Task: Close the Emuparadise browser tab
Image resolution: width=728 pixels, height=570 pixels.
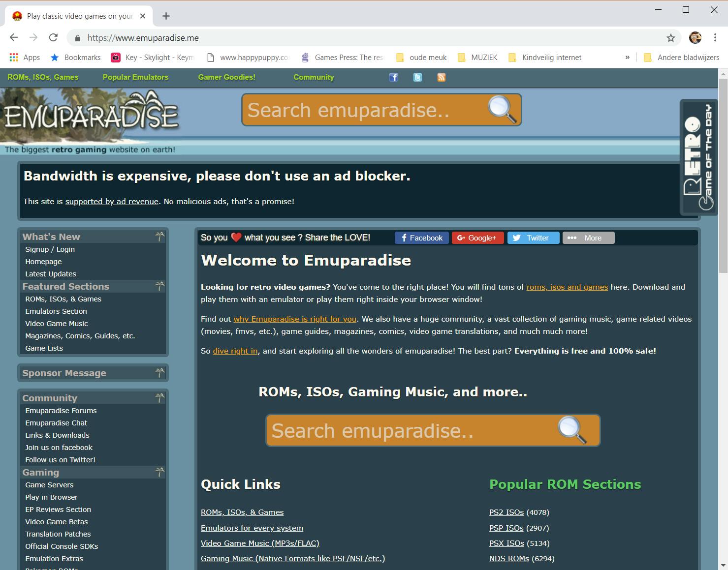Action: [x=143, y=16]
